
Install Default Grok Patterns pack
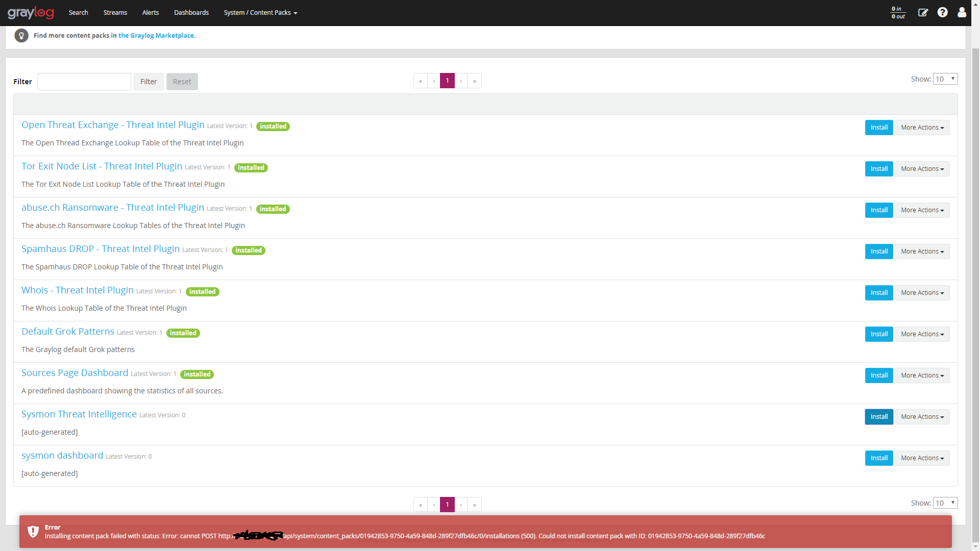click(x=879, y=334)
